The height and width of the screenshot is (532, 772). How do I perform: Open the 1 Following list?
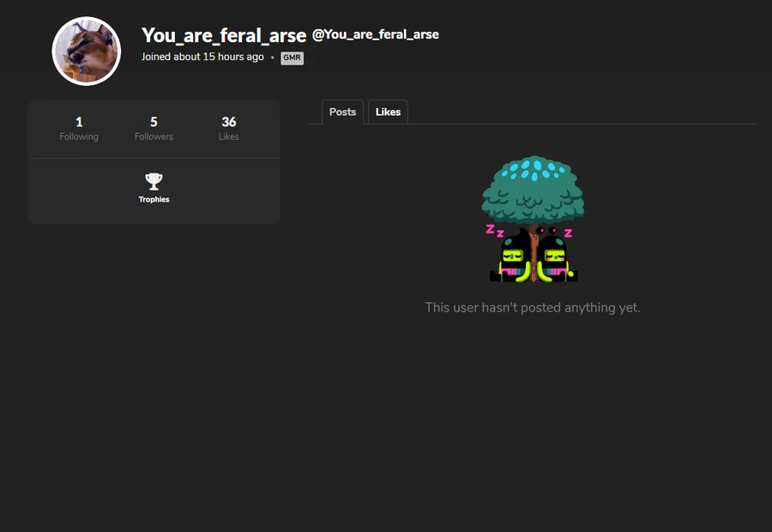[x=79, y=129]
